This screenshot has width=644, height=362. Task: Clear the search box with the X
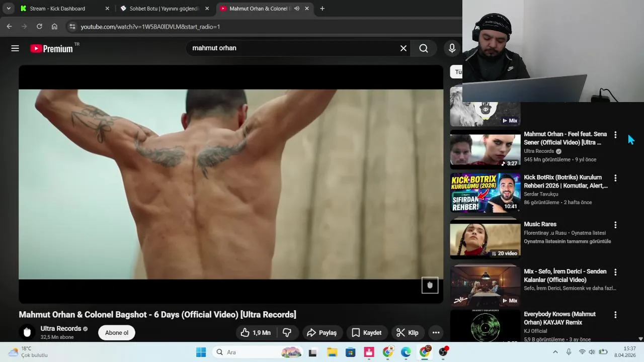pos(403,48)
